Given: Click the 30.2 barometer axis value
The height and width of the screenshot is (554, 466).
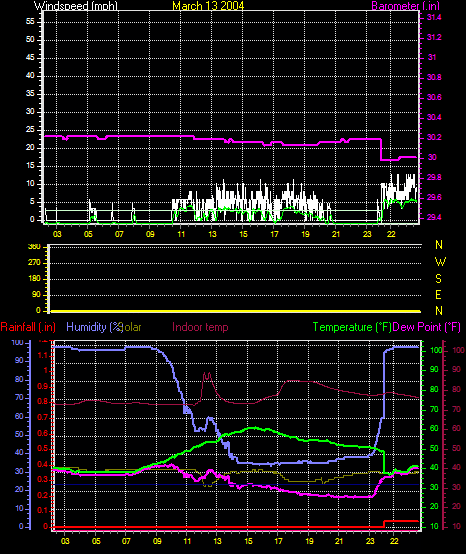Looking at the screenshot, I should click(434, 137).
